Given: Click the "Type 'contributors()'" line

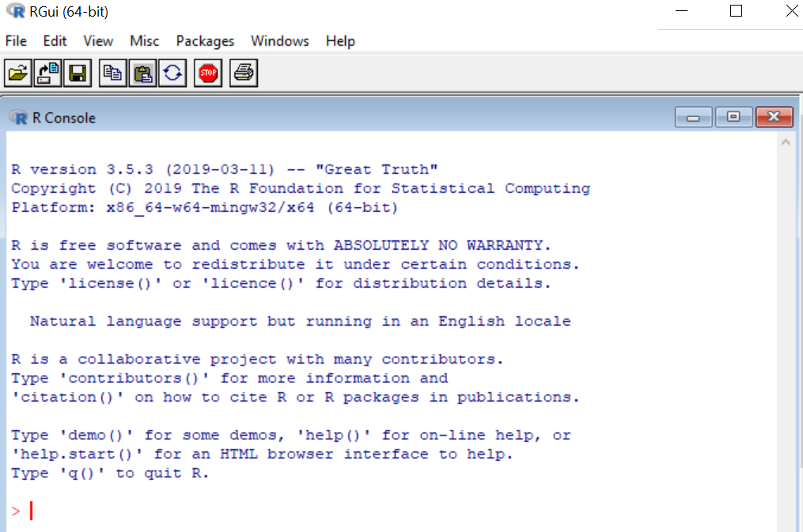Looking at the screenshot, I should [229, 378].
